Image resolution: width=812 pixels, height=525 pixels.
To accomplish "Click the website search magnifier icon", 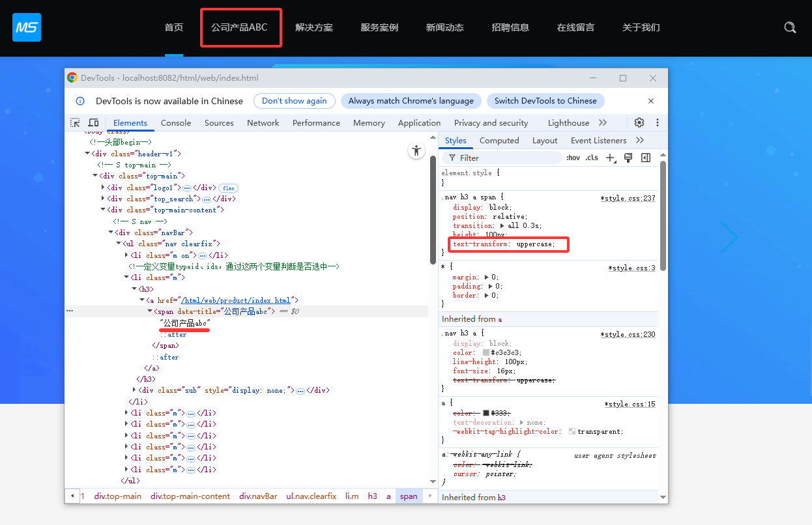I will click(x=790, y=27).
